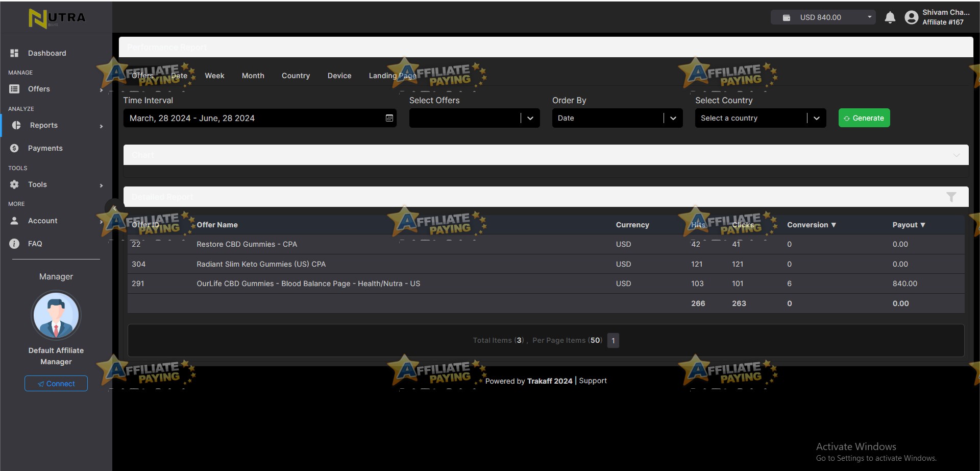Viewport: 980px width, 471px height.
Task: Click the Offer Name column header
Action: coord(217,225)
